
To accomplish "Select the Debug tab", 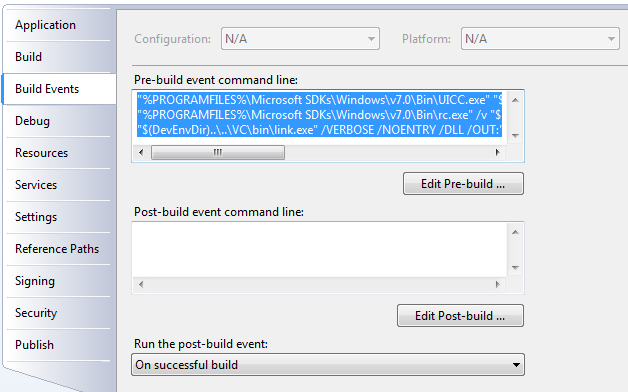I will pyautogui.click(x=58, y=121).
